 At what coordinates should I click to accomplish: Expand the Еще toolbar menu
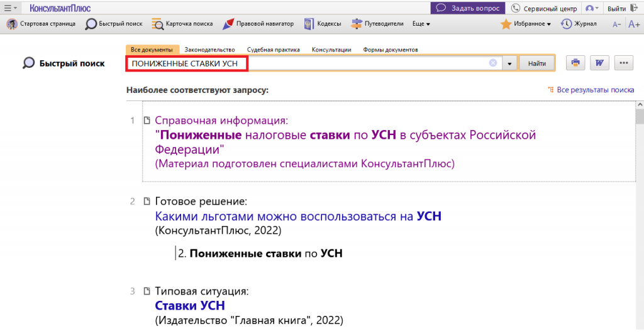point(421,24)
